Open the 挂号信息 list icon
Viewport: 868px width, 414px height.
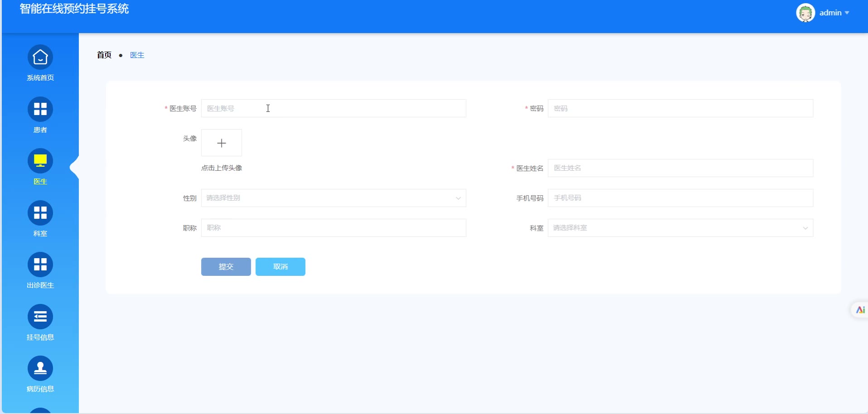click(x=40, y=317)
